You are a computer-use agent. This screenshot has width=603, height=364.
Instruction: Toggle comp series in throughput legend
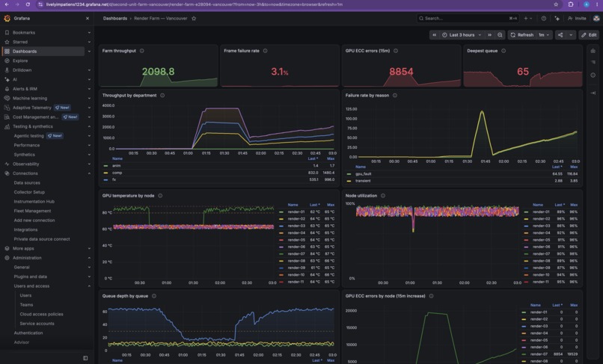pyautogui.click(x=117, y=173)
